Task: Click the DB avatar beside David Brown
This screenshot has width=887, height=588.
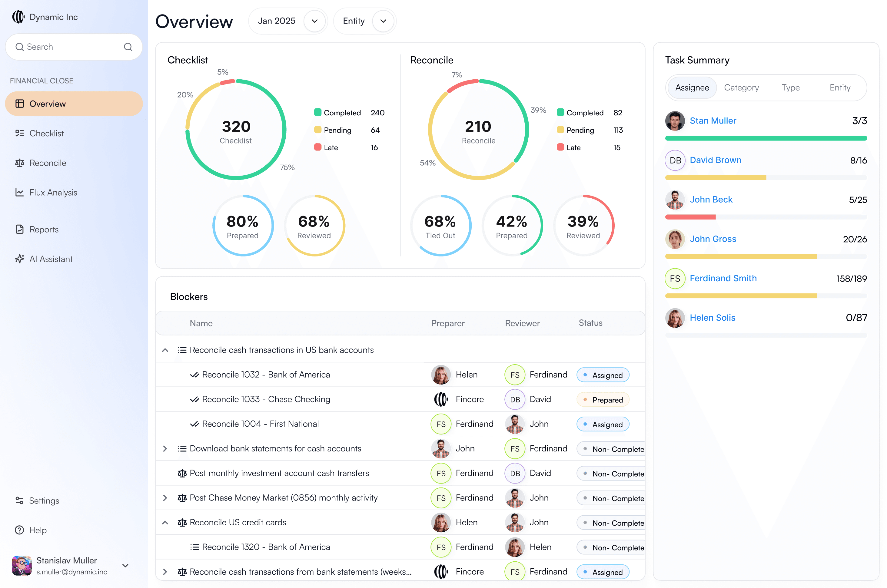Action: pyautogui.click(x=675, y=160)
